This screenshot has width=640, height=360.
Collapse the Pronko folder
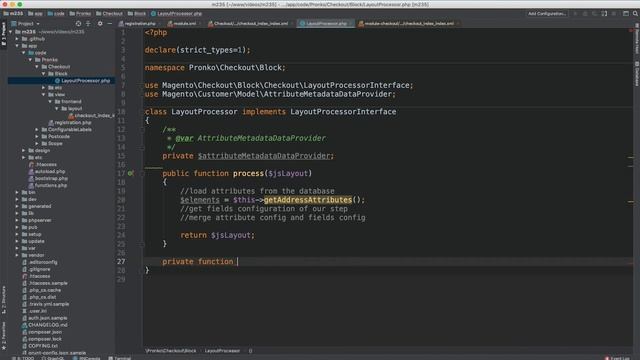pyautogui.click(x=31, y=60)
